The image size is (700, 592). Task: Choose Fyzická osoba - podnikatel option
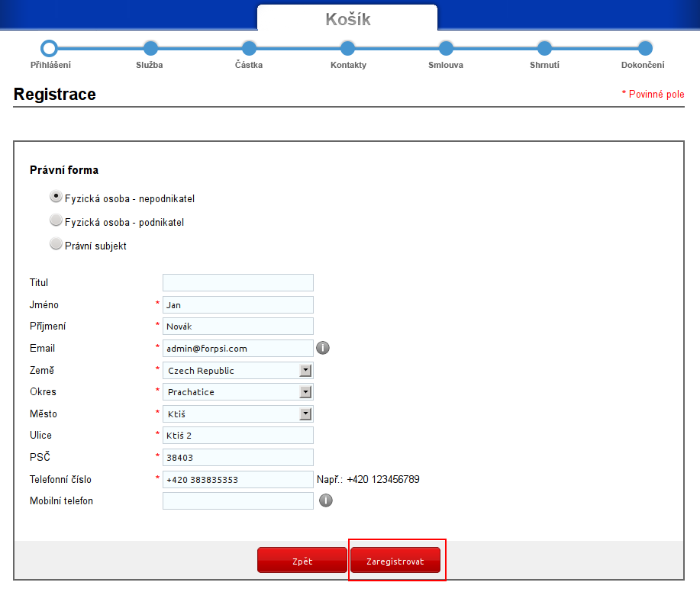[x=56, y=220]
